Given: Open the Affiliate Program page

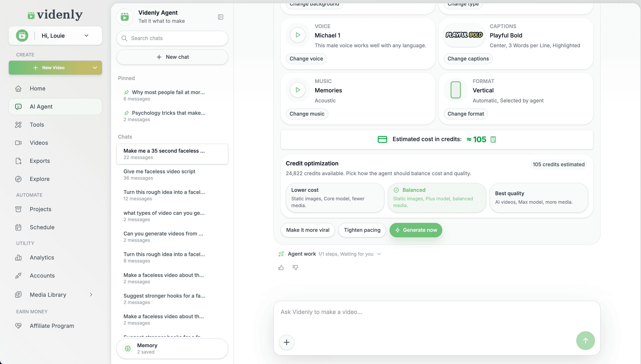Looking at the screenshot, I should (55, 326).
